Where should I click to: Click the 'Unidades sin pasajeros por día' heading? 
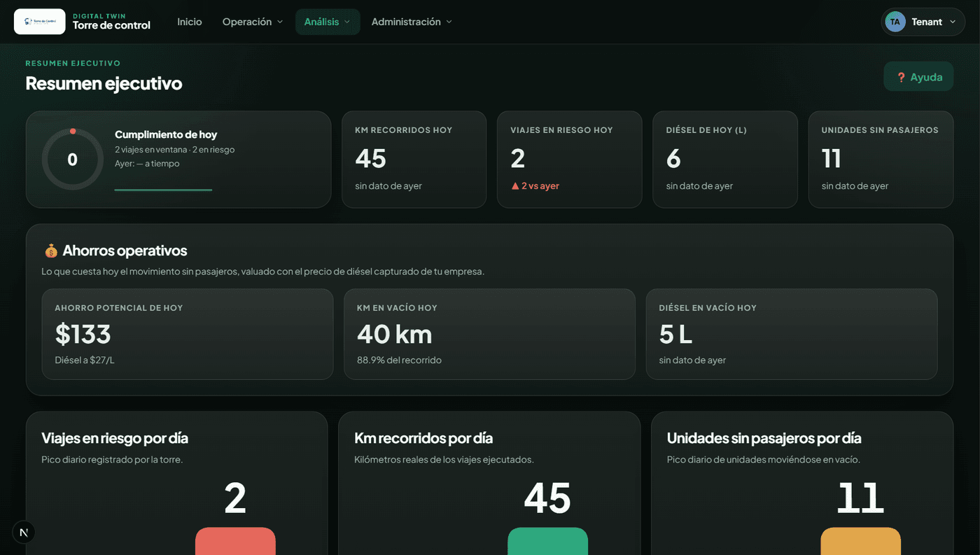[764, 438]
